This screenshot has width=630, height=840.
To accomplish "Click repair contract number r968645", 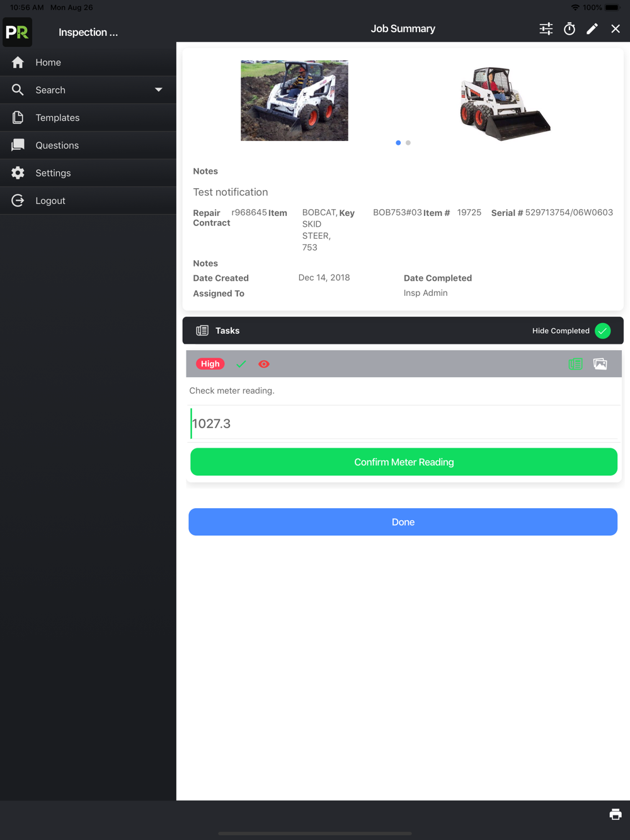I will pyautogui.click(x=249, y=212).
